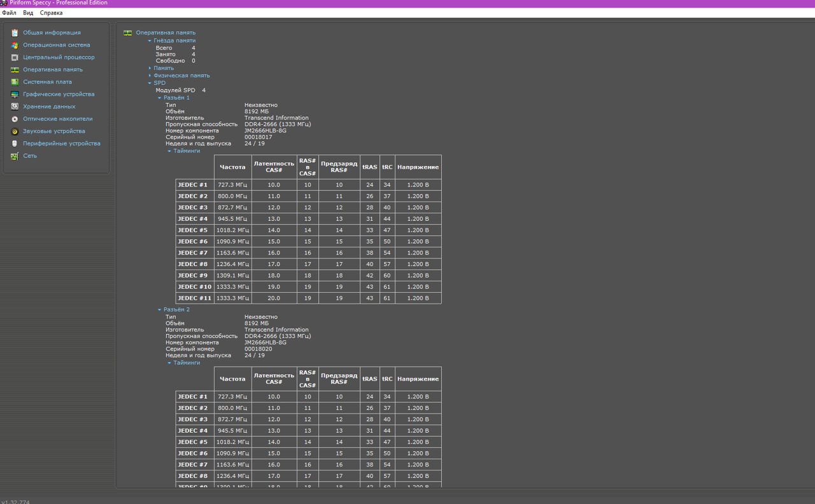Click the Занято 4 slots line
815x504 pixels.
pos(175,55)
